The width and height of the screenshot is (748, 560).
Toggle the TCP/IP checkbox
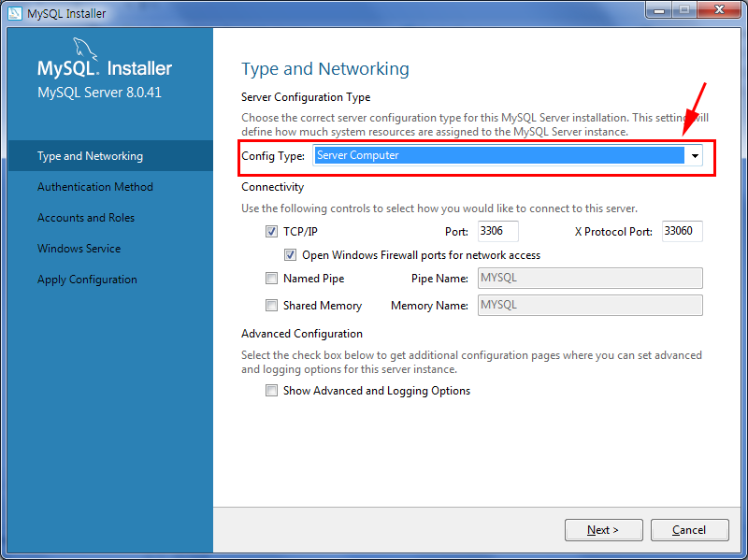click(x=271, y=232)
